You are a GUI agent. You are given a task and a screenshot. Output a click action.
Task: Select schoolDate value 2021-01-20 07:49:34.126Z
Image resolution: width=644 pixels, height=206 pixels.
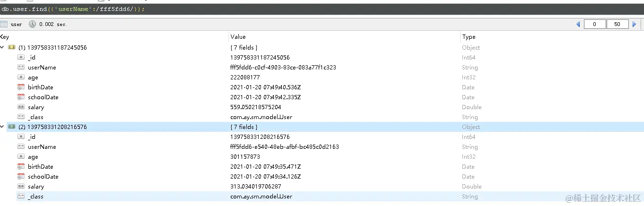(x=265, y=176)
